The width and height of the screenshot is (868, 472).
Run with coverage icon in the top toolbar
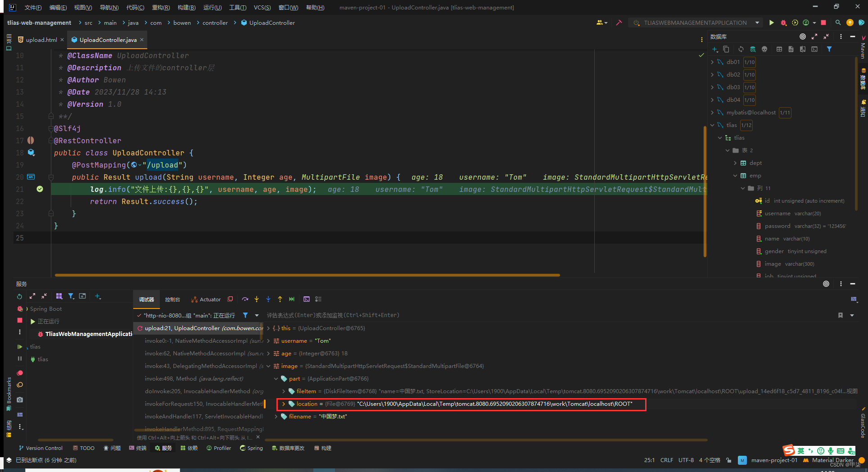(795, 23)
